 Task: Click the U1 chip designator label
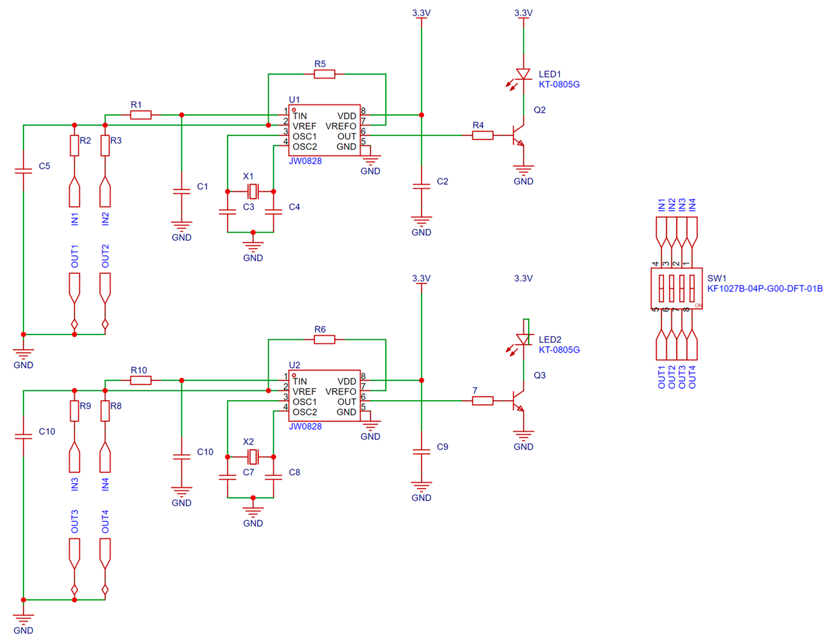(x=294, y=100)
